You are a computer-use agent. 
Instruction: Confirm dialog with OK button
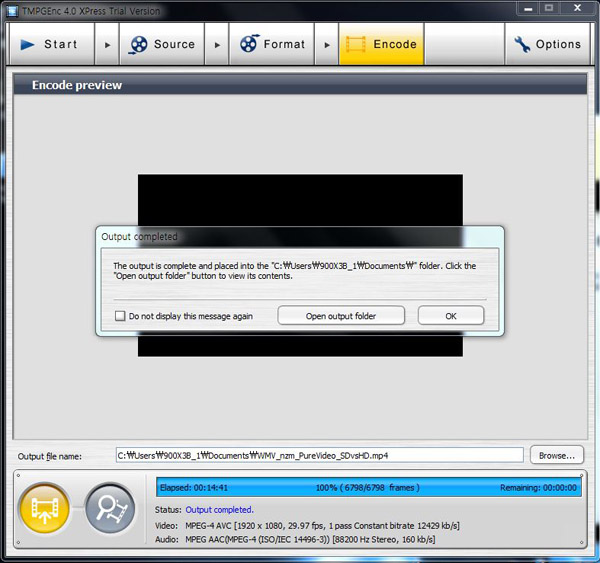[451, 315]
